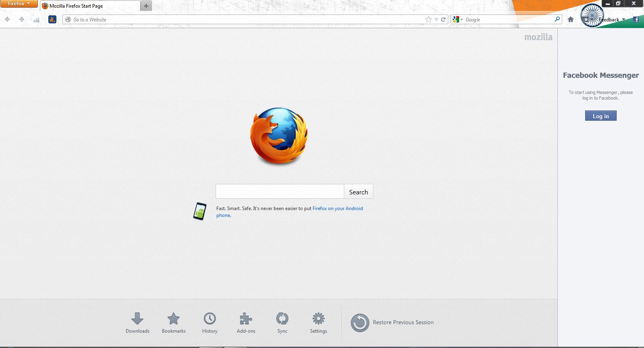Log in to Facebook Messenger
The height and width of the screenshot is (348, 644).
point(601,116)
